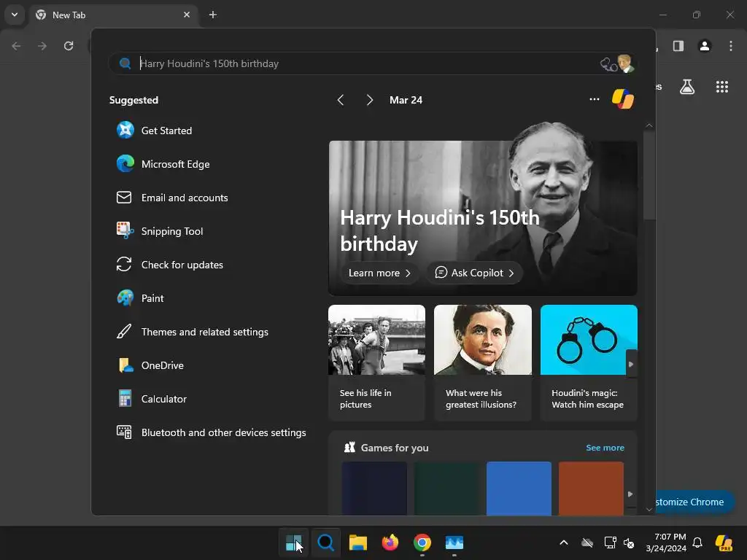Click the Windows Start button
The height and width of the screenshot is (560, 747).
[x=293, y=542]
